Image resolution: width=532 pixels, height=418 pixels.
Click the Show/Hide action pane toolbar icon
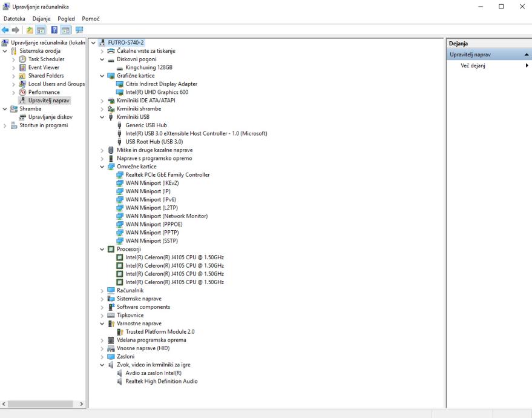click(x=66, y=30)
